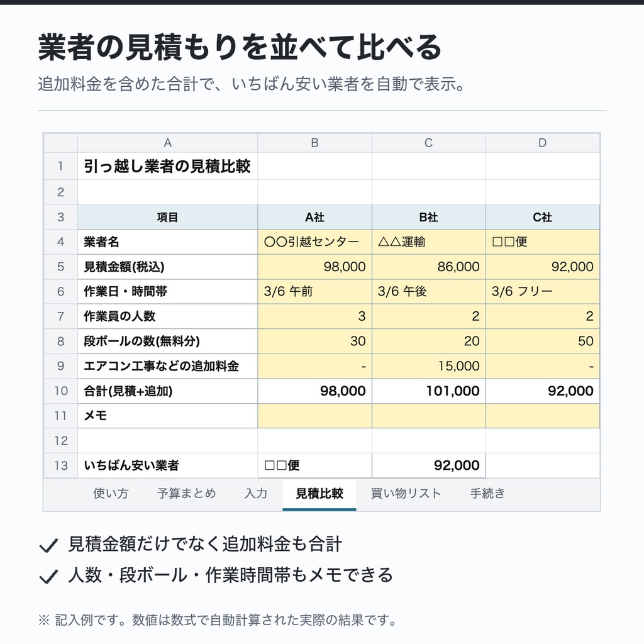Click title cell 引っ越し業者の見積比較

coord(167,166)
